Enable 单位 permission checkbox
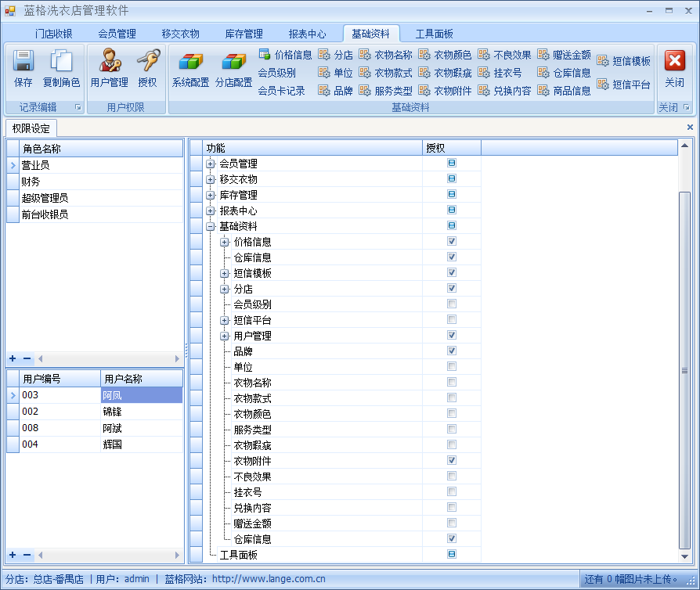 [452, 366]
